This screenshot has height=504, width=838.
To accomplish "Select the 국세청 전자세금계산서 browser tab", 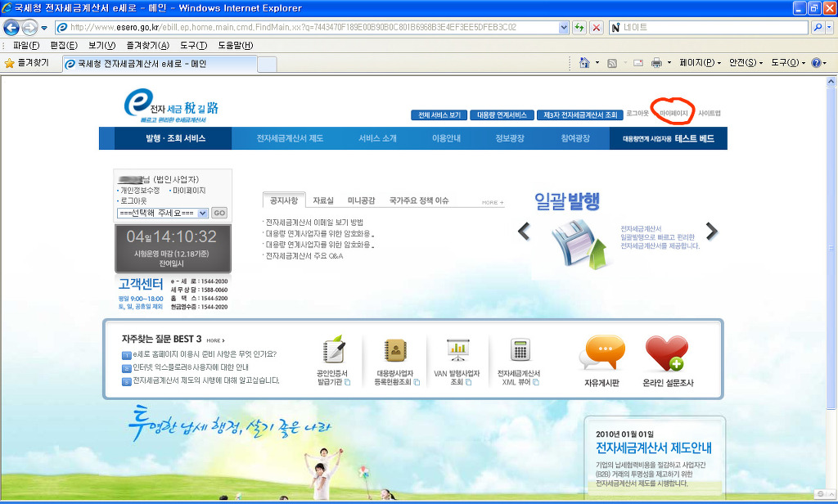I will click(x=160, y=64).
